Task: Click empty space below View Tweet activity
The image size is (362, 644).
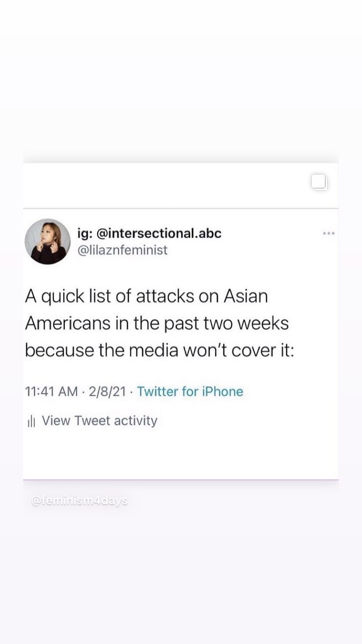Action: [x=181, y=455]
